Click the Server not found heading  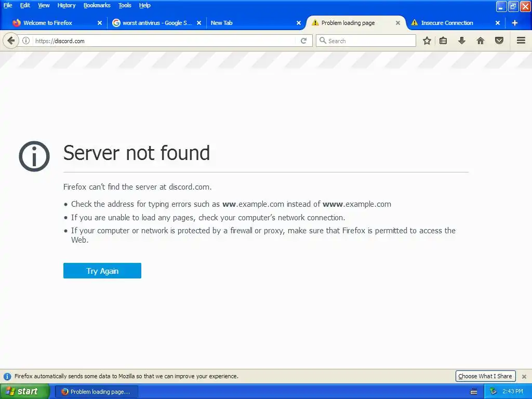click(137, 153)
